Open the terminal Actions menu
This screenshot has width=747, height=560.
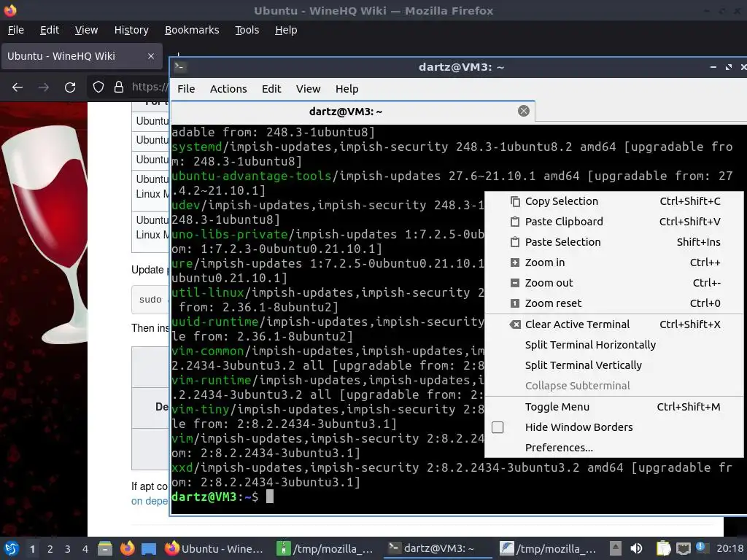pos(228,89)
